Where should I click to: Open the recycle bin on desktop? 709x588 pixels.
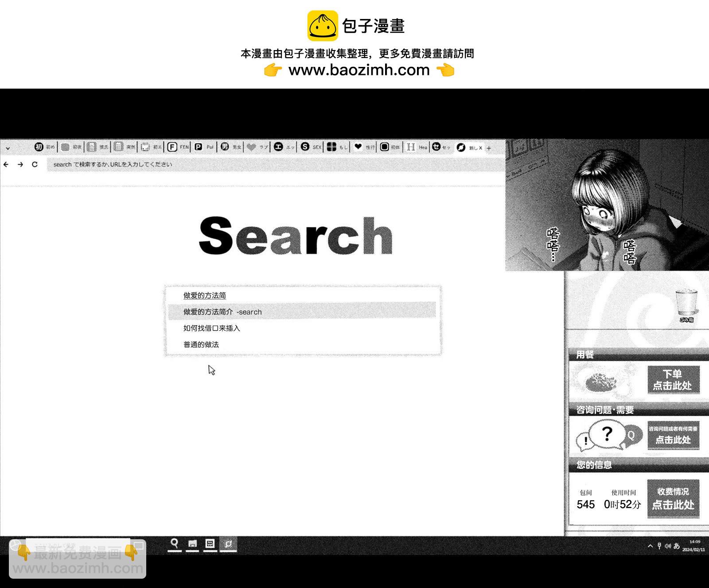686,305
